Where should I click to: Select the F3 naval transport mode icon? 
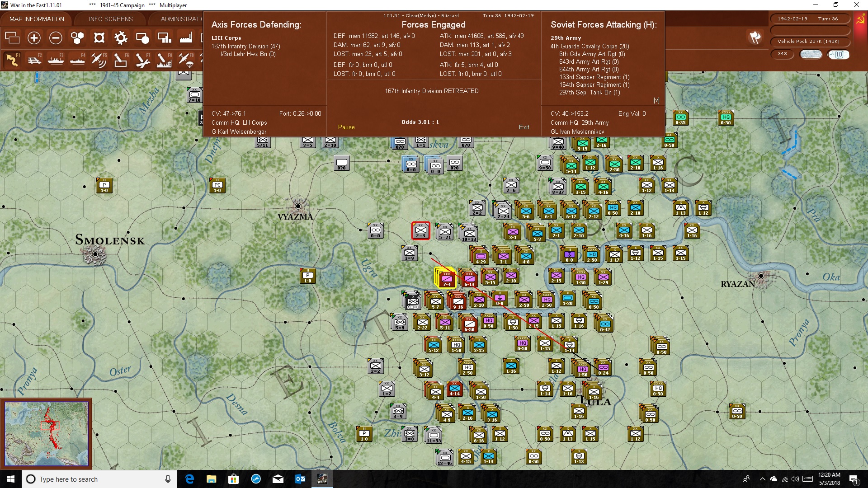pyautogui.click(x=56, y=60)
